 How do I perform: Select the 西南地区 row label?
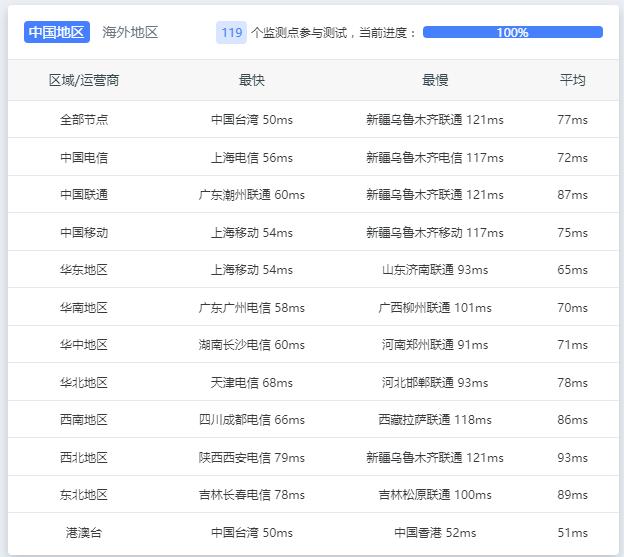(x=84, y=420)
